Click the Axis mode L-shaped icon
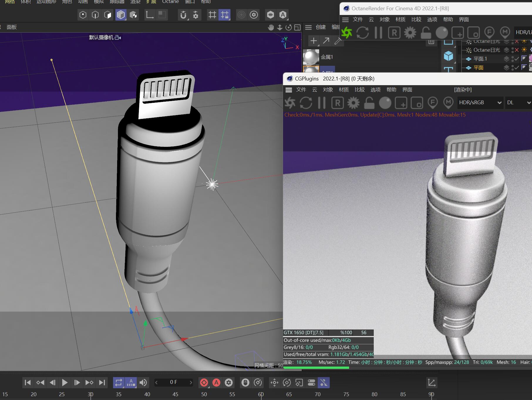 149,15
